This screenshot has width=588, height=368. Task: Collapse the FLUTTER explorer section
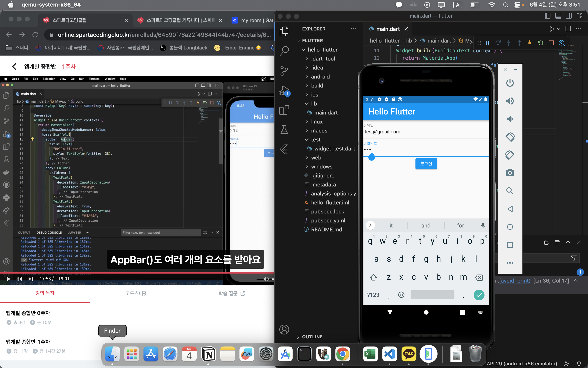[298, 41]
